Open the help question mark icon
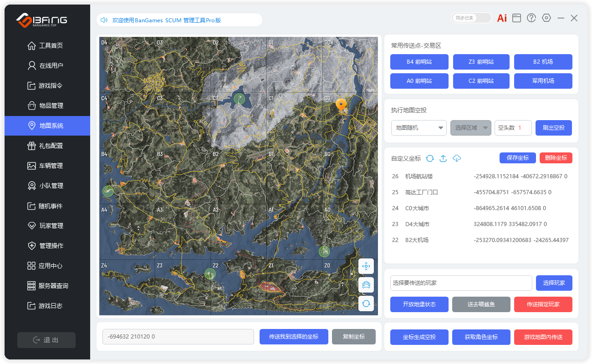Image resolution: width=592 pixels, height=364 pixels. 531,18
